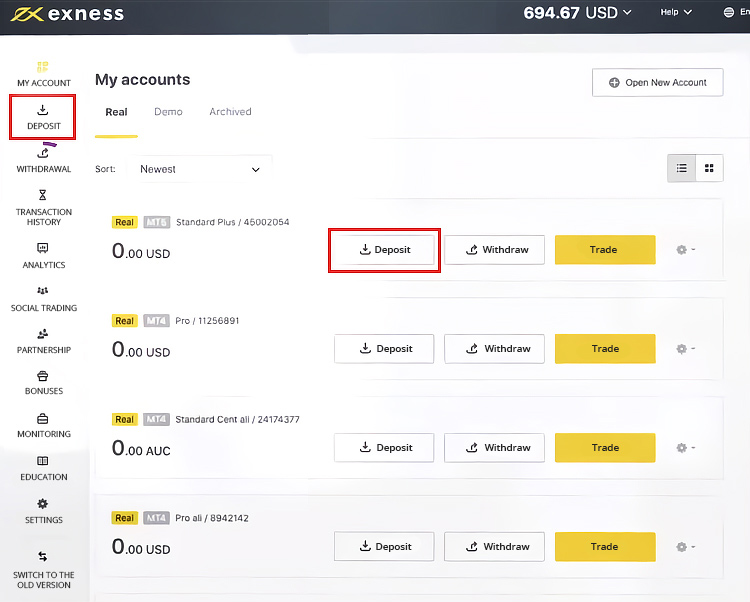Click Open New Account button
This screenshot has height=602, width=750.
657,83
